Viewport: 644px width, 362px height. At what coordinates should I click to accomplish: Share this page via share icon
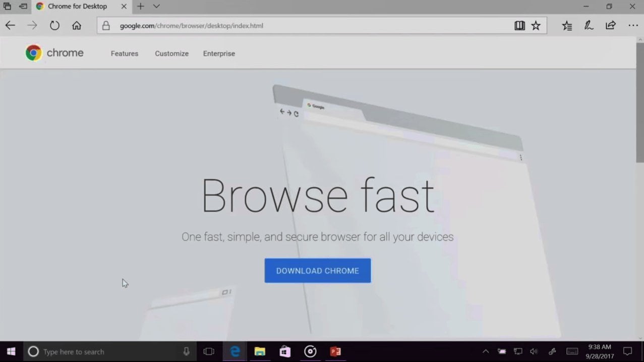click(x=611, y=26)
